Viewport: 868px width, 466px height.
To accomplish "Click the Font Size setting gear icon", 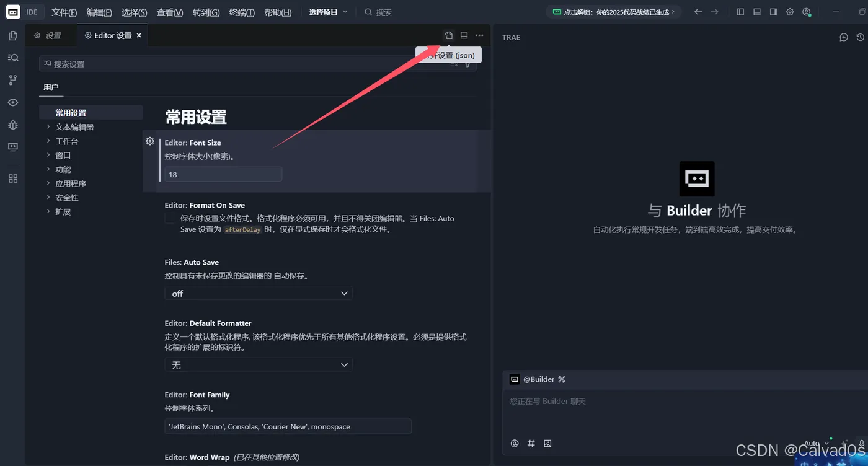I will click(150, 141).
